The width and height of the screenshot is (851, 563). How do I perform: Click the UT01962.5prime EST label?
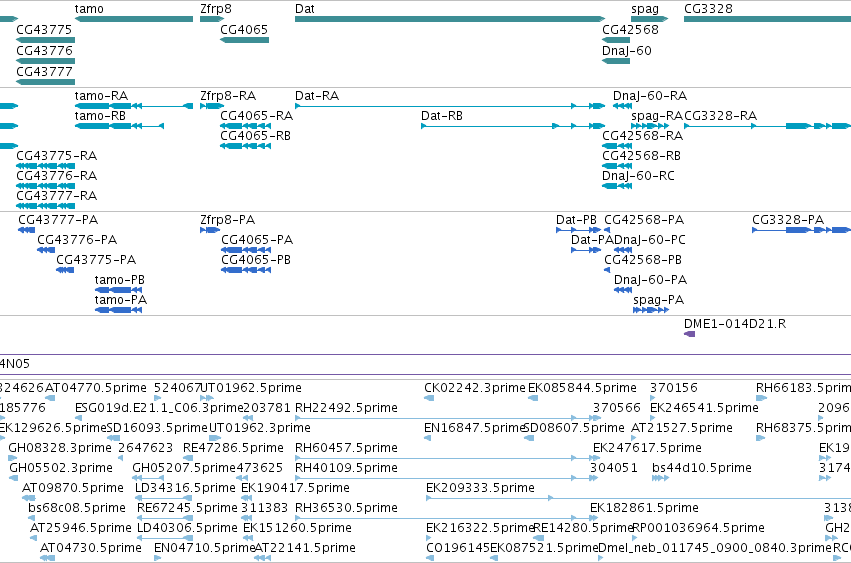click(251, 388)
